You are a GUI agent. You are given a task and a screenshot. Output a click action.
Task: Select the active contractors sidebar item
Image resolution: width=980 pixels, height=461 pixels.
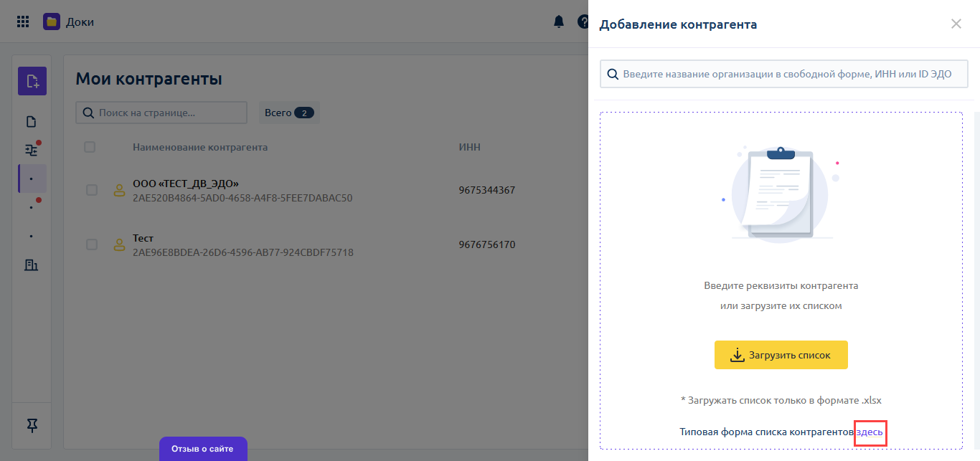point(32,179)
